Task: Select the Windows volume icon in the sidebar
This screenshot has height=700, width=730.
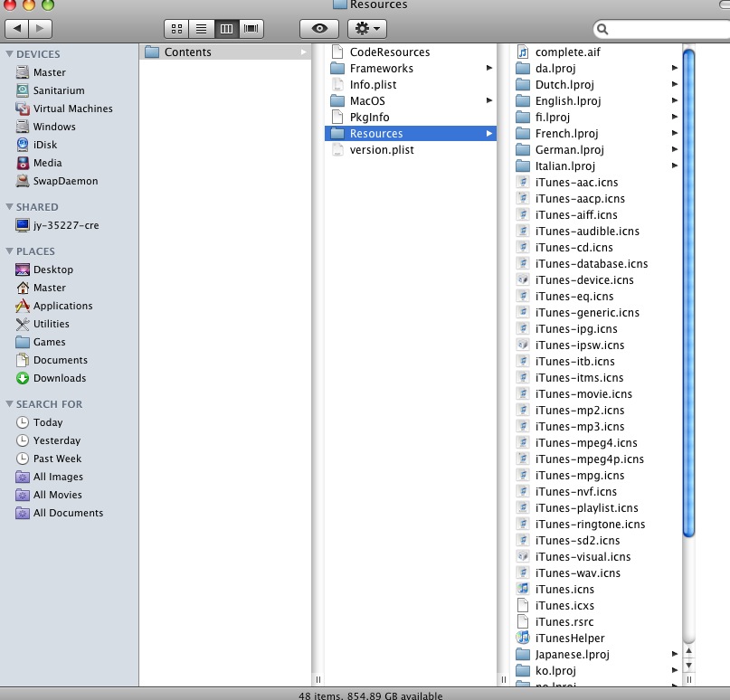Action: [23, 127]
